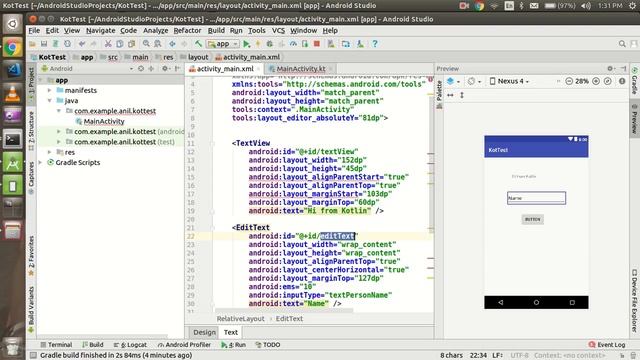This screenshot has height=360, width=640.
Task: Click the Project panel gear settings icon
Action: [x=165, y=69]
